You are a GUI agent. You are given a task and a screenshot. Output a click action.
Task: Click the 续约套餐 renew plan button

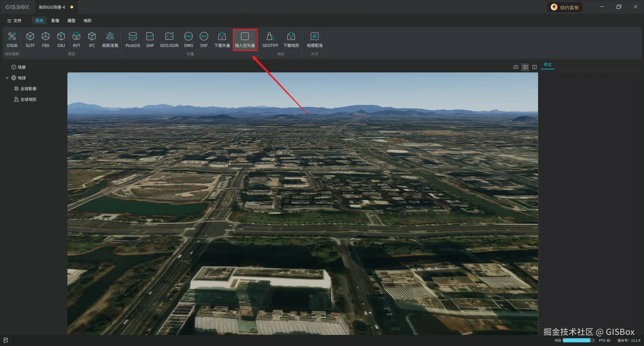[x=565, y=7]
